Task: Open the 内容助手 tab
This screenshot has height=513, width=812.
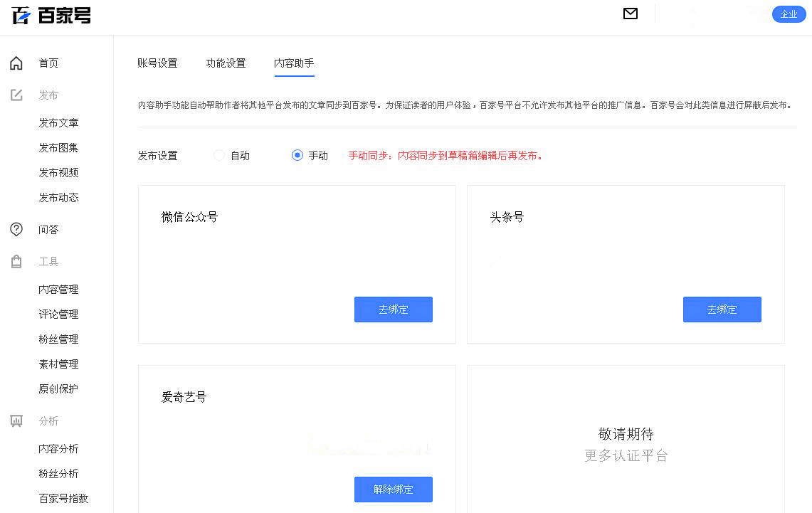Action: (x=294, y=63)
